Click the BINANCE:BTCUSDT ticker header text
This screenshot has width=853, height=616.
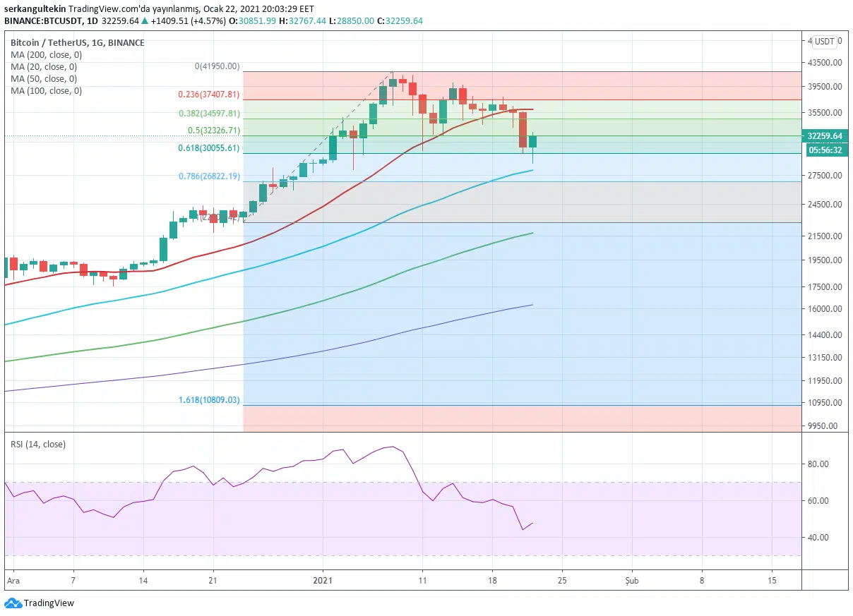(43, 20)
